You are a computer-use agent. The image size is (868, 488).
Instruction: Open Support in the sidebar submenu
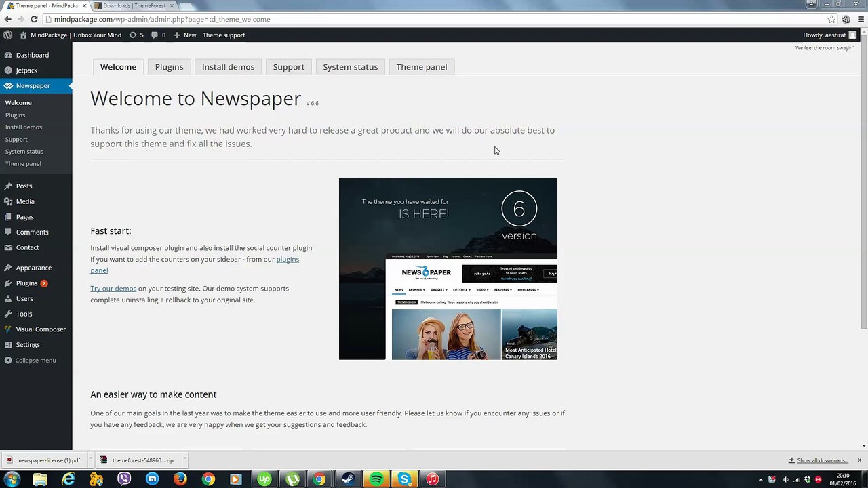pyautogui.click(x=16, y=139)
